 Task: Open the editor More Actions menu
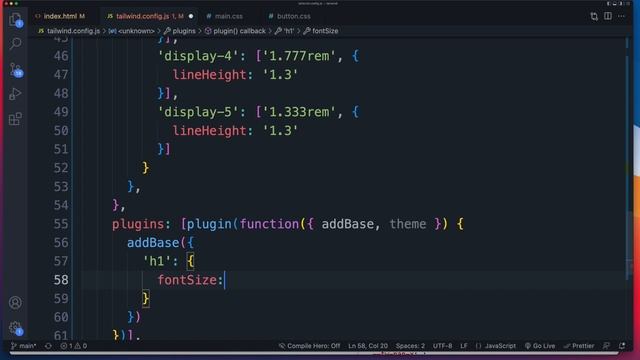(x=621, y=16)
